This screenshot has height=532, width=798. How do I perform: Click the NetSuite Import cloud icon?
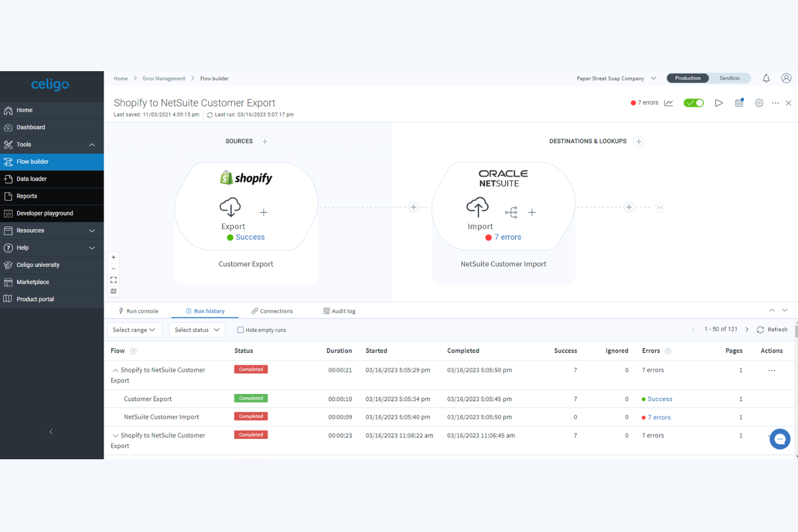477,207
